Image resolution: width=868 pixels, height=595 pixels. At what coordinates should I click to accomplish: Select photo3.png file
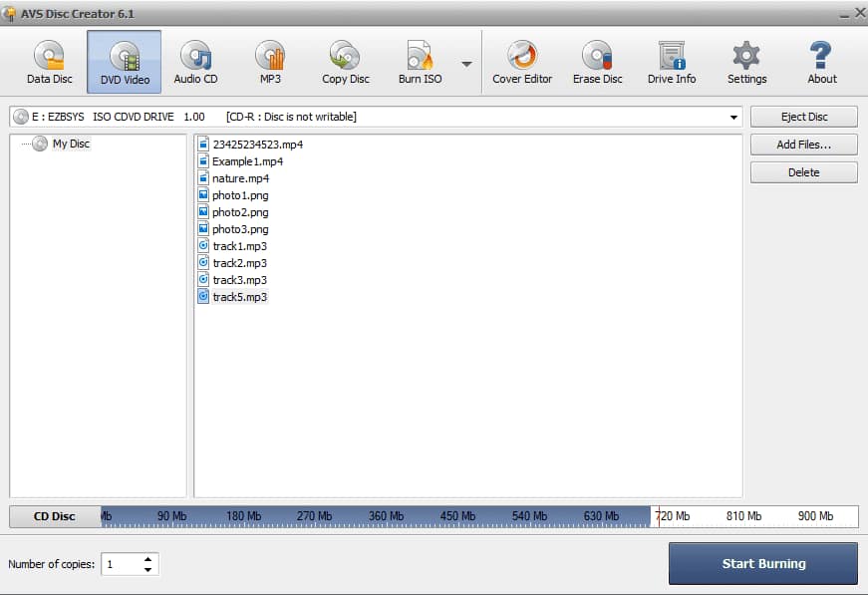click(x=240, y=229)
